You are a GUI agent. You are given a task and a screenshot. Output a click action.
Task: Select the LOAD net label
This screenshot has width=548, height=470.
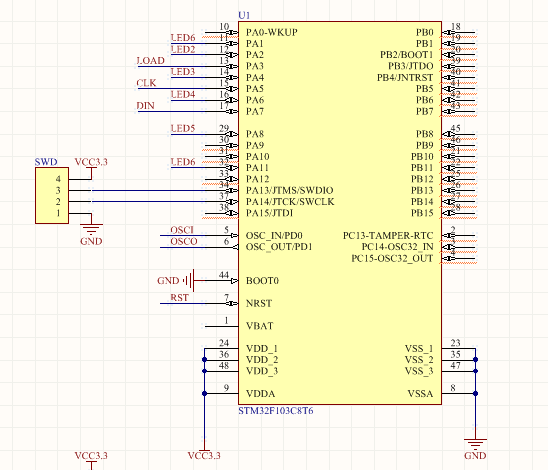point(151,60)
